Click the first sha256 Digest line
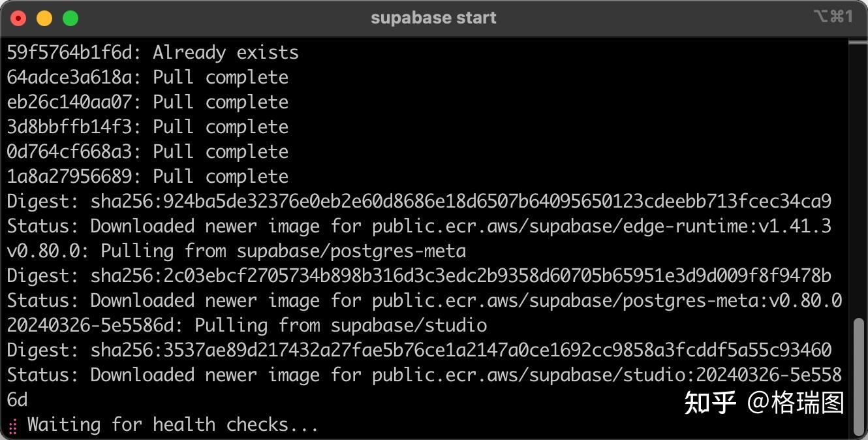This screenshot has height=440, width=868. pos(418,201)
